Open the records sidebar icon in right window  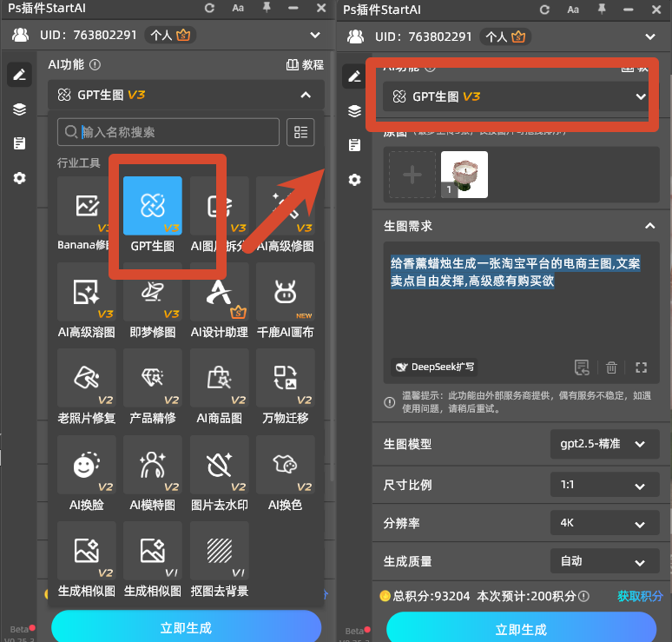tap(354, 145)
